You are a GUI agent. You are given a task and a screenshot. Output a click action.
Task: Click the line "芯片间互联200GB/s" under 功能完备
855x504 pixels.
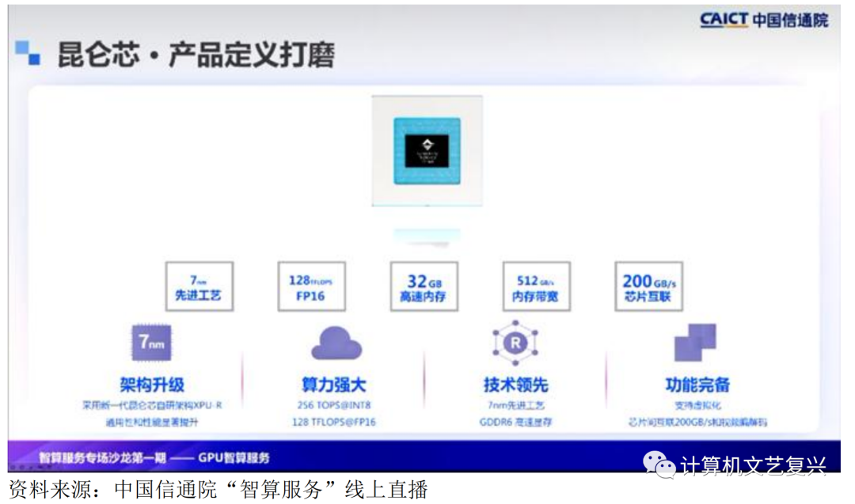click(697, 422)
